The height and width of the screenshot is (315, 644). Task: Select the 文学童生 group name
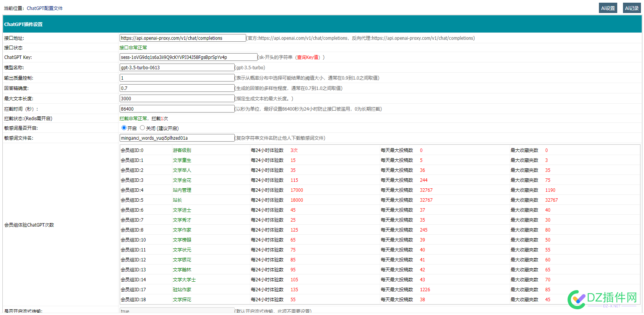pyautogui.click(x=182, y=160)
